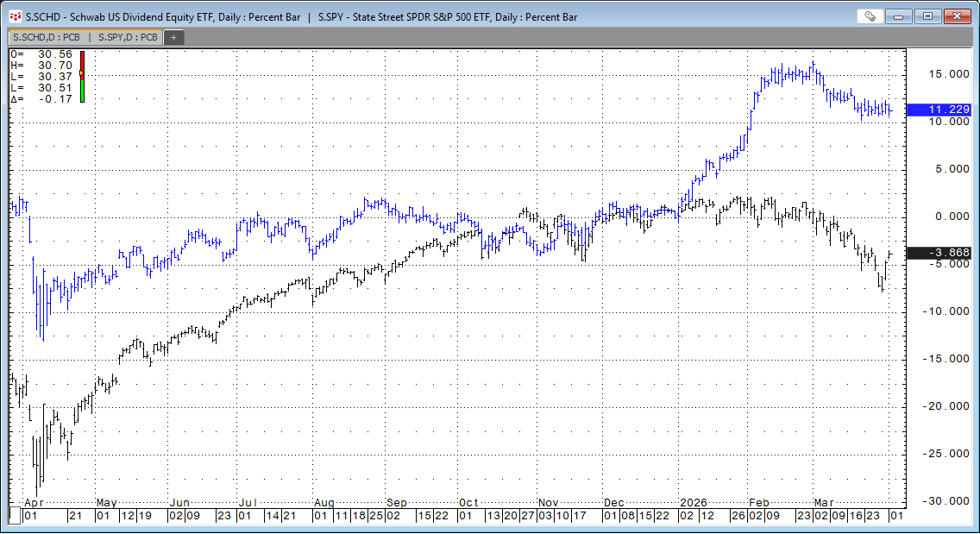980x534 pixels.
Task: Click the small box at time axis start
Action: (x=14, y=516)
